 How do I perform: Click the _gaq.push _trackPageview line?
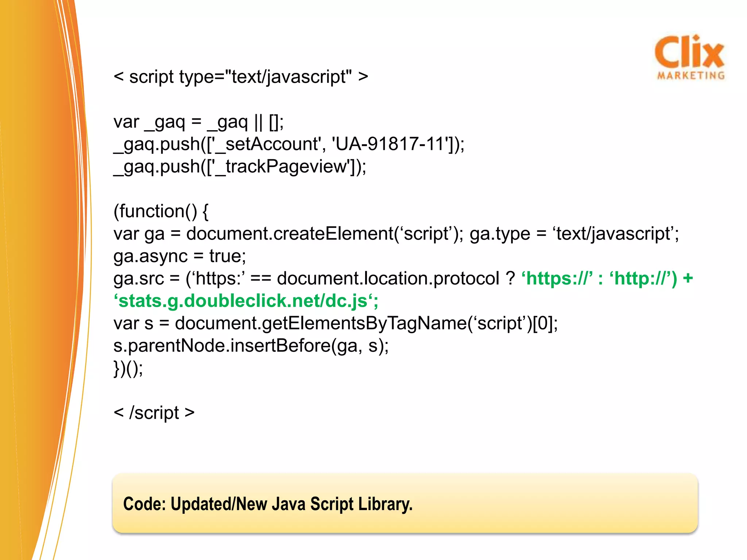[x=240, y=167]
